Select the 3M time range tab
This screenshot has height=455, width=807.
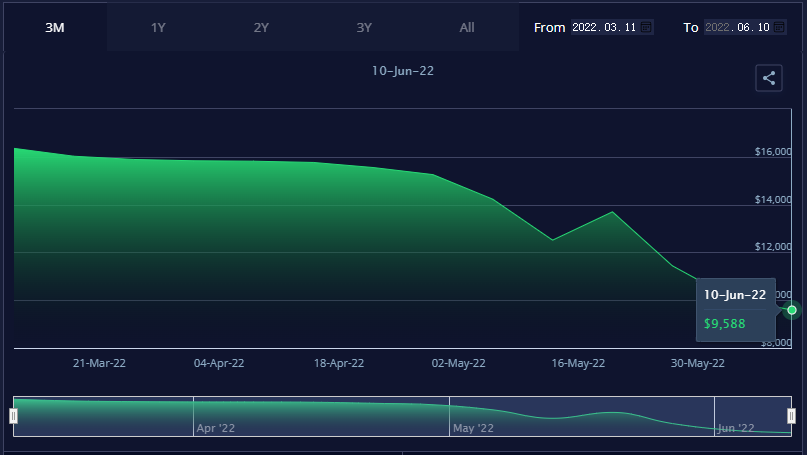[x=55, y=27]
